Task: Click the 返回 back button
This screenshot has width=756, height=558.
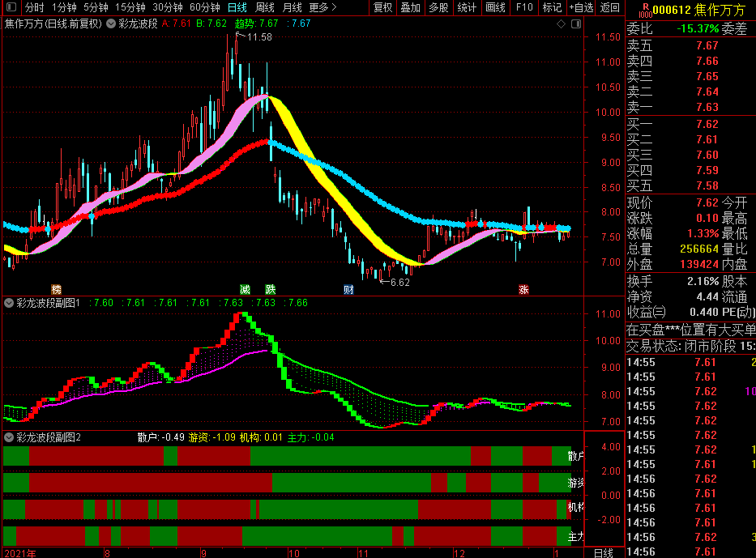Action: 609,7
